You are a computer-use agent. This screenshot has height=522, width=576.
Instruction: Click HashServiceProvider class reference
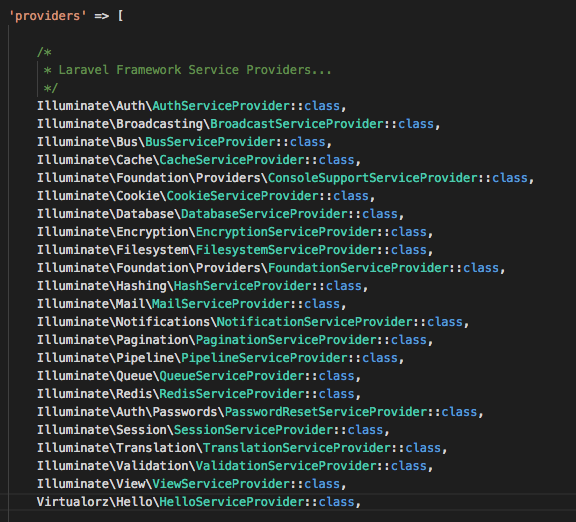pyautogui.click(x=243, y=286)
